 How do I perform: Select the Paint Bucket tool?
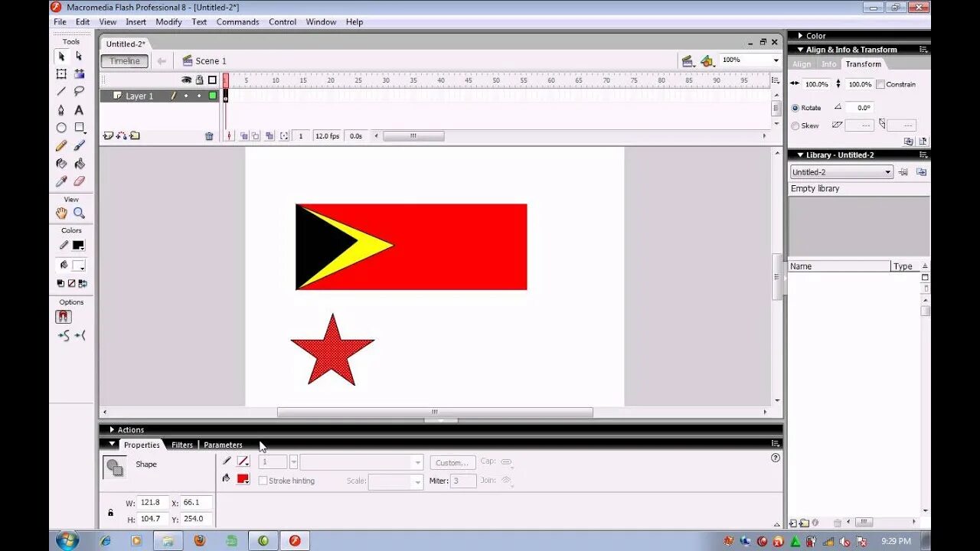pos(79,163)
